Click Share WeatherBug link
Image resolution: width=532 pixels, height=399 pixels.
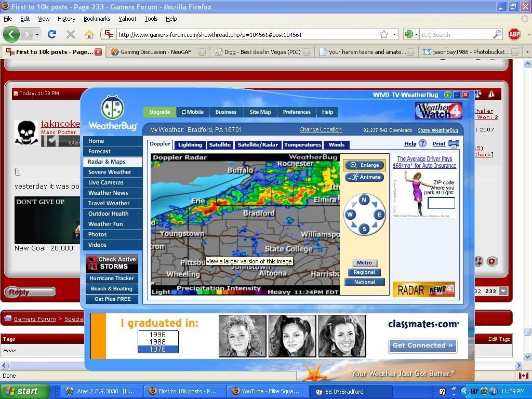click(x=437, y=130)
